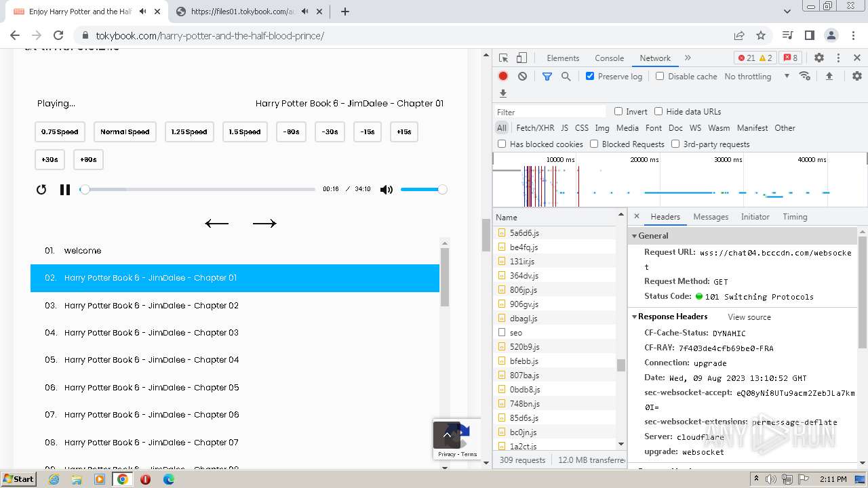This screenshot has width=868, height=488.
Task: Enable Blocked Requests filter
Action: coord(594,144)
